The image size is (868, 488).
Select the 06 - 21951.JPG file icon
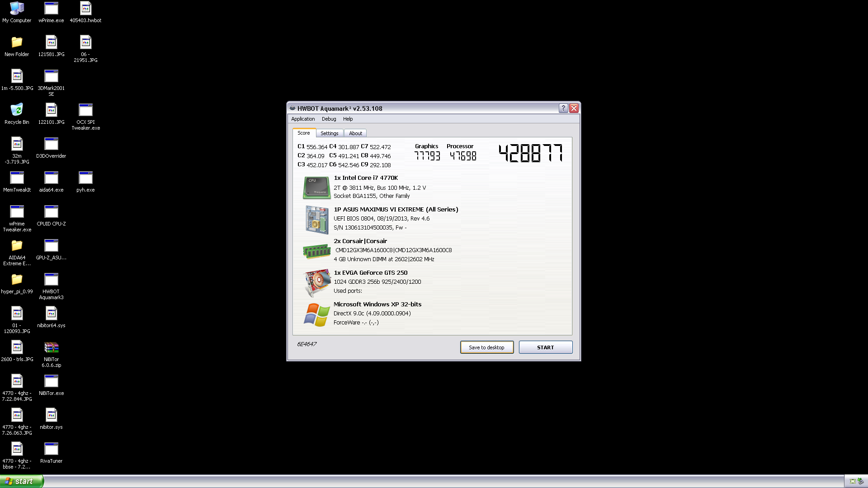tap(85, 49)
